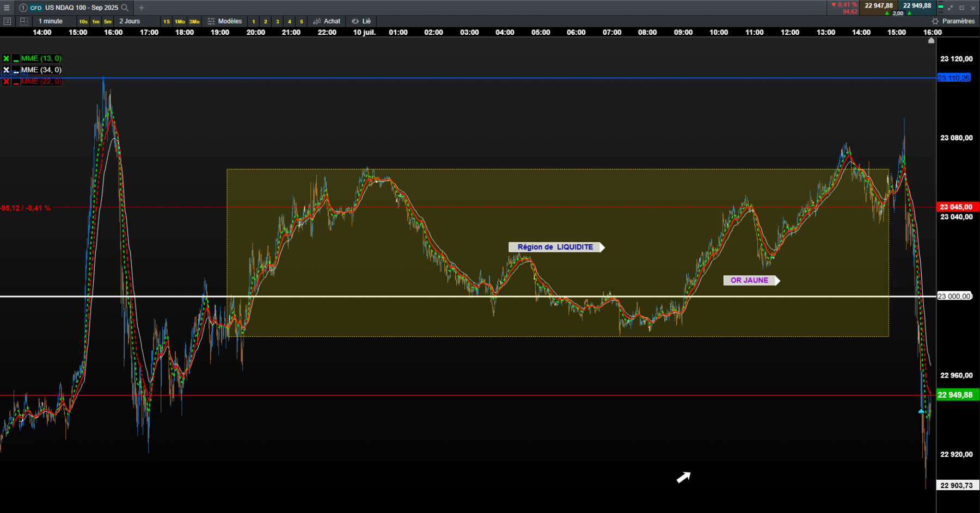Click the green current price label 22 949,88
980x513 pixels.
pyautogui.click(x=957, y=395)
